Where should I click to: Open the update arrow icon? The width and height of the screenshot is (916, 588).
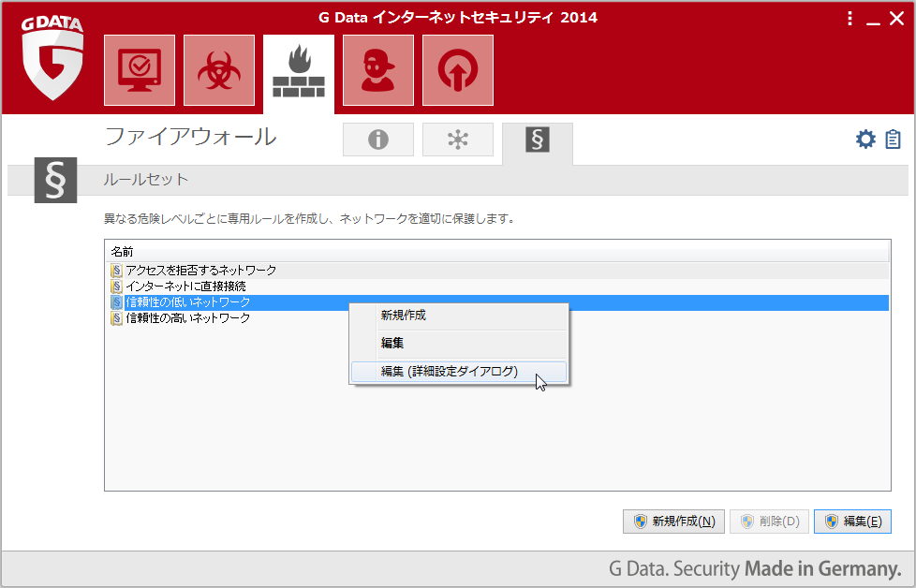(x=457, y=70)
